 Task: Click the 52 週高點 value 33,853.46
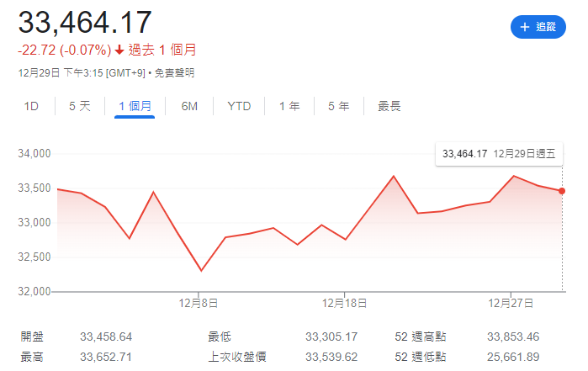tap(513, 337)
